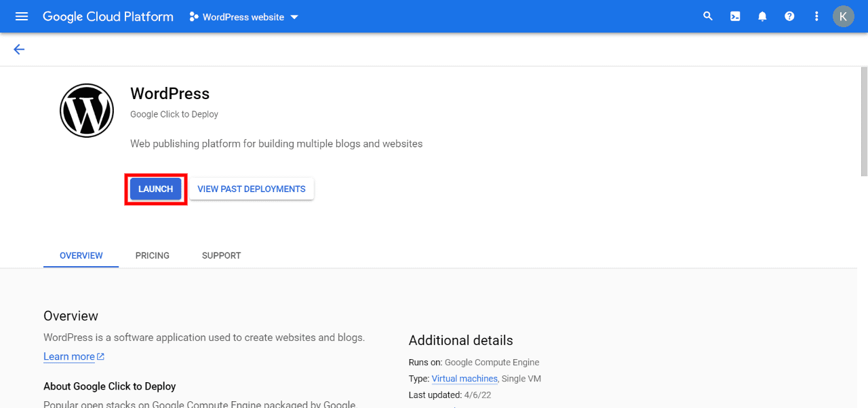Launch the WordPress deployment

click(x=155, y=189)
